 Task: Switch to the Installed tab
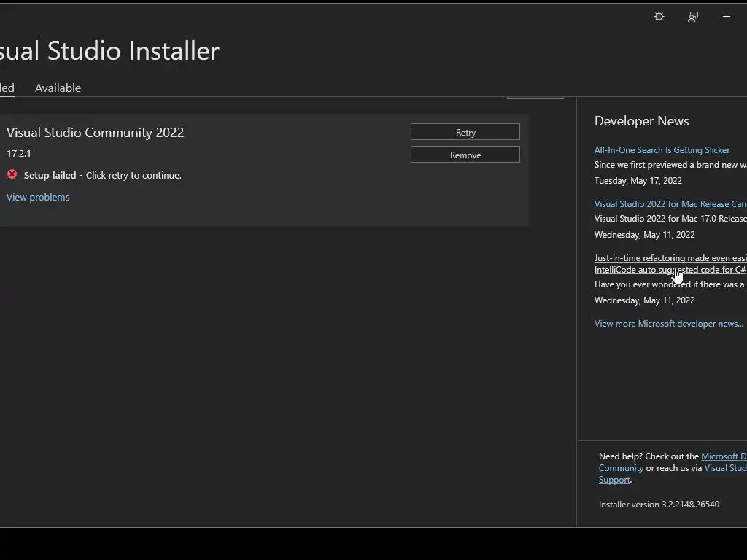(x=7, y=88)
